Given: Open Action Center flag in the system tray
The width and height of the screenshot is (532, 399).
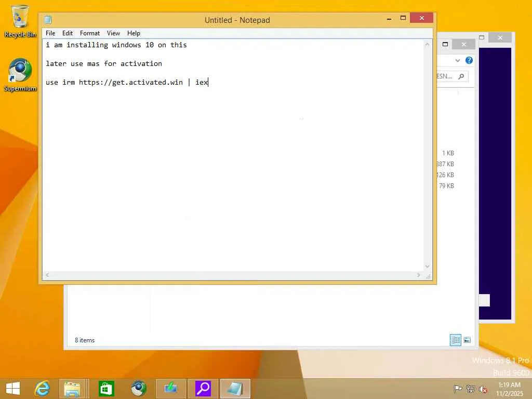Looking at the screenshot, I should pos(458,389).
